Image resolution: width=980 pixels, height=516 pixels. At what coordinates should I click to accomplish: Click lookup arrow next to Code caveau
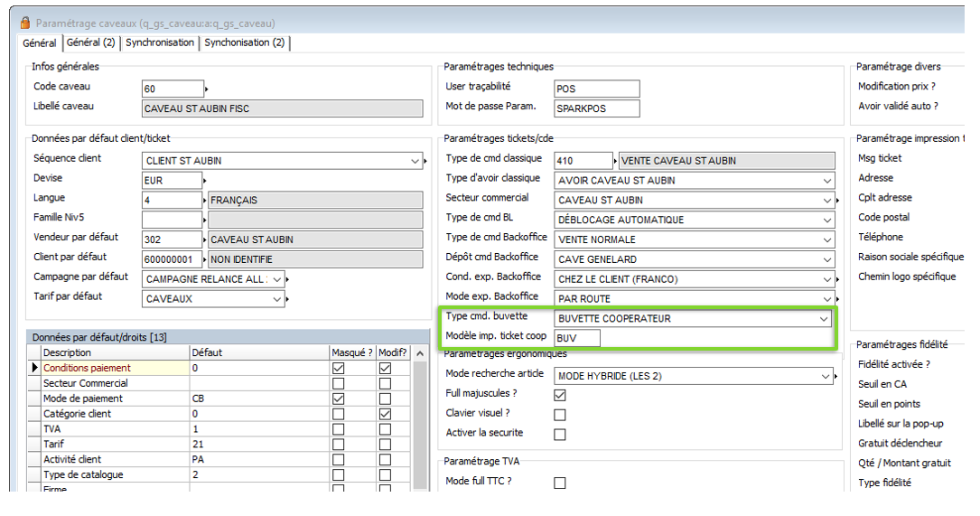pos(207,89)
